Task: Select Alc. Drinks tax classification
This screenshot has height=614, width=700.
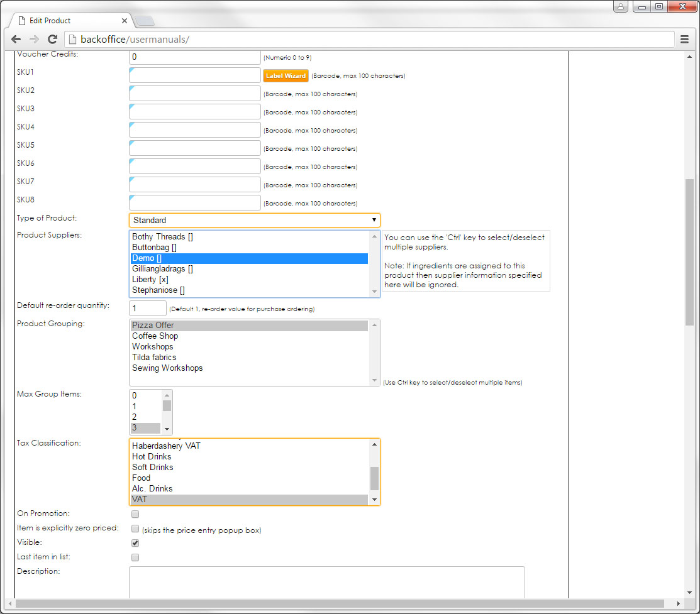Action: click(x=249, y=488)
